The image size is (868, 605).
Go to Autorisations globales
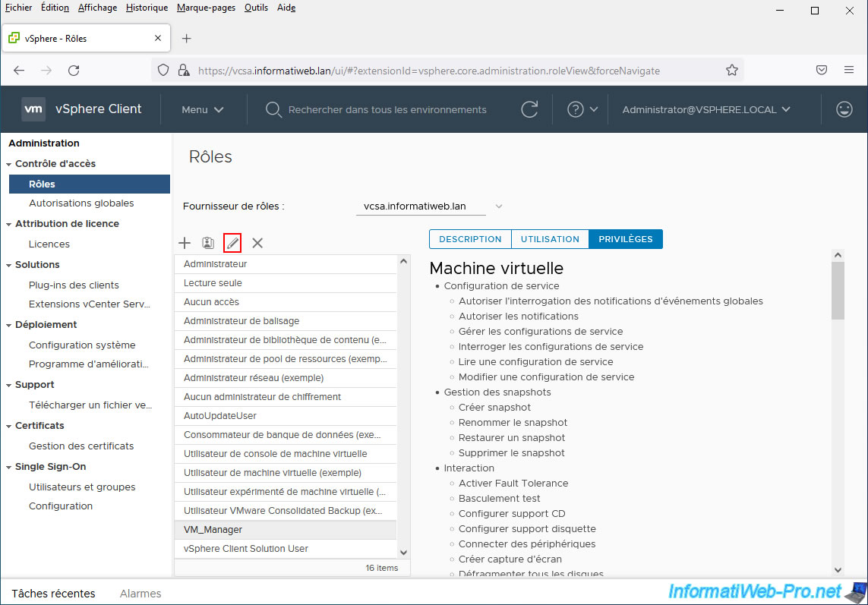81,203
